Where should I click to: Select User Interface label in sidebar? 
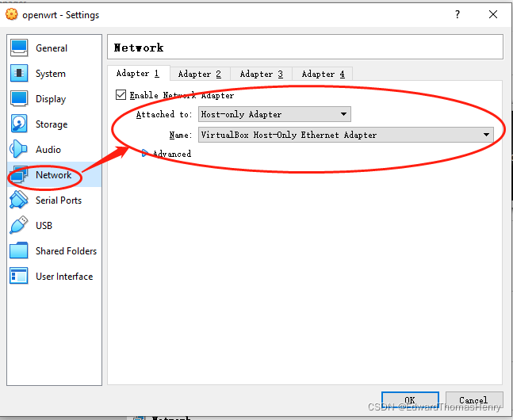(64, 277)
